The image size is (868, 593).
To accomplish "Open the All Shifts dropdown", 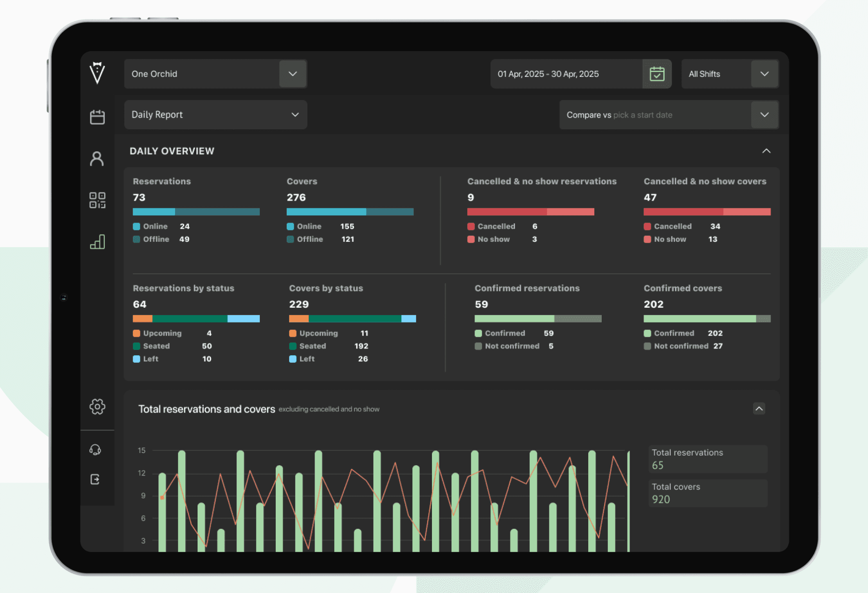I will [x=764, y=74].
